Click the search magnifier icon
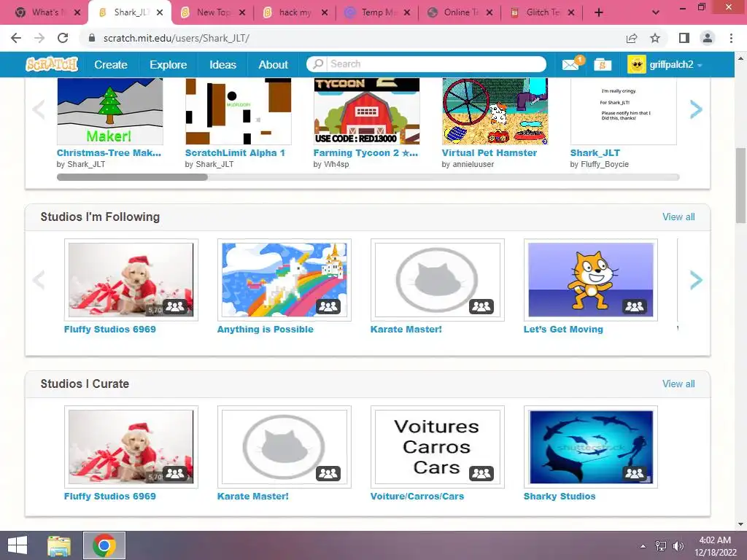 click(318, 64)
